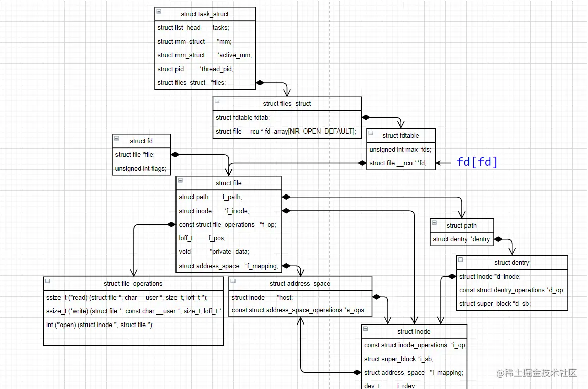Click the collapse icon on struct files_struct
Image resolution: width=588 pixels, height=389 pixels.
point(216,101)
